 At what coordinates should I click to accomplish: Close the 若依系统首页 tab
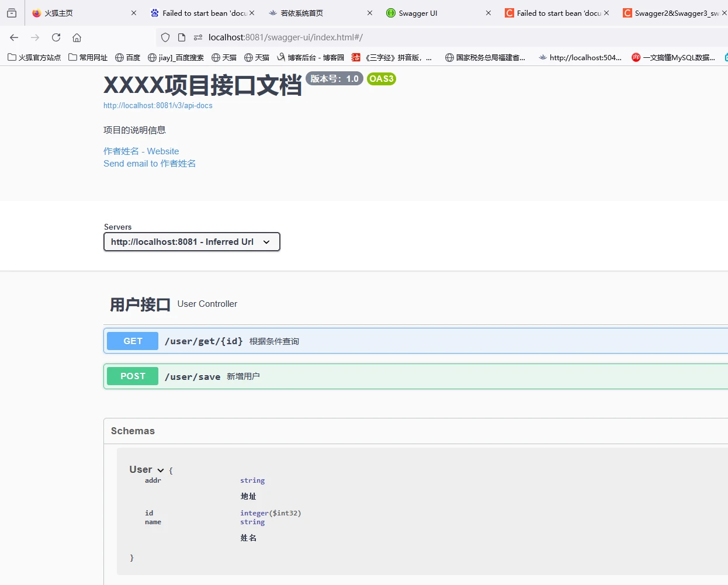pos(370,13)
